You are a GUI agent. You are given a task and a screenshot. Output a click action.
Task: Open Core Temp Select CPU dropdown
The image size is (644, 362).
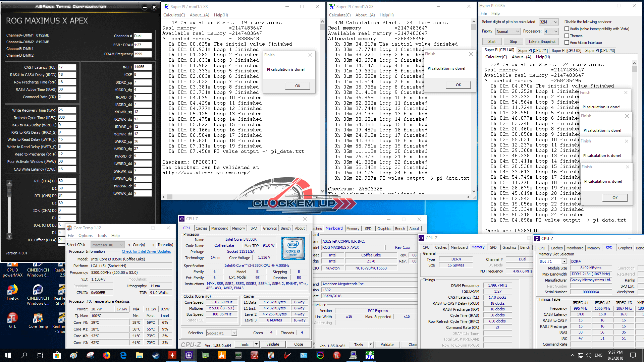pyautogui.click(x=107, y=245)
